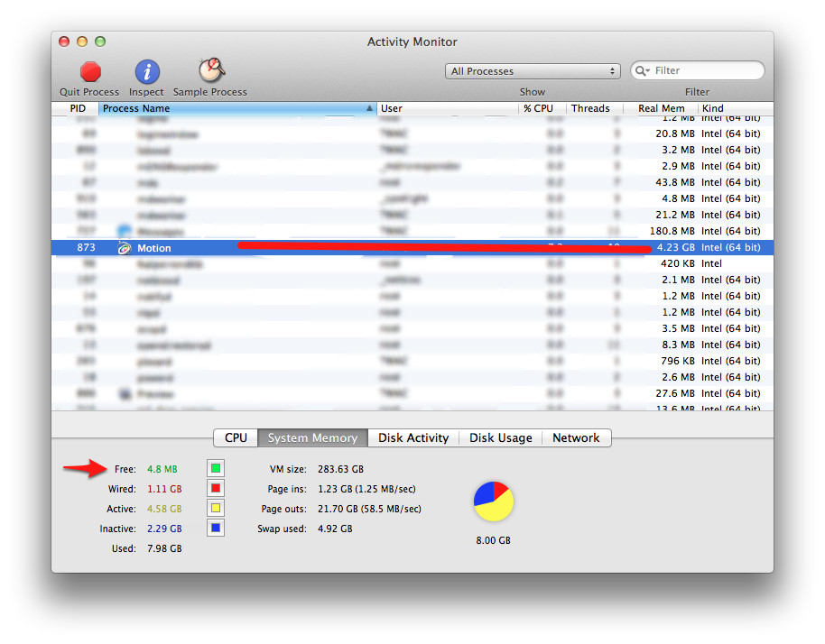The width and height of the screenshot is (825, 644).
Task: Click the blue Inactive memory color swatch
Action: (216, 528)
